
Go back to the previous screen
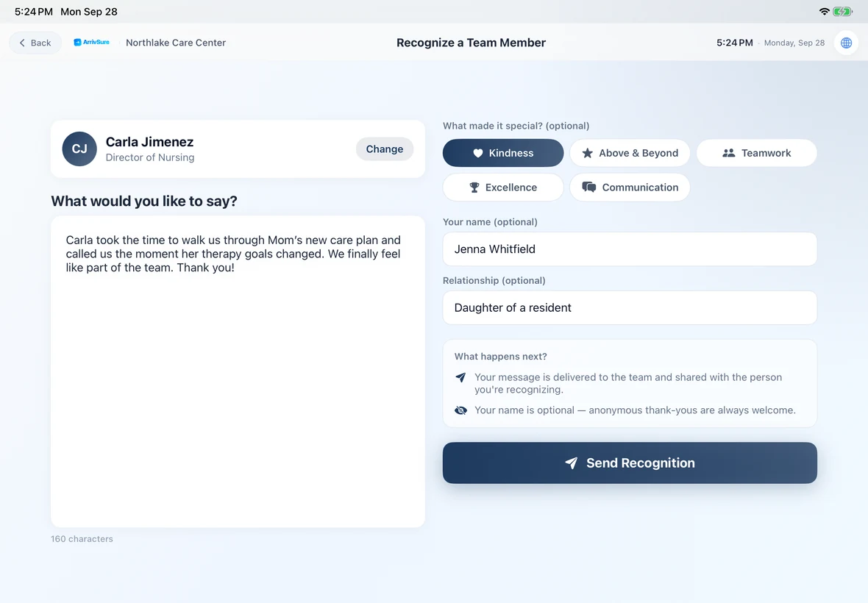[x=35, y=43]
